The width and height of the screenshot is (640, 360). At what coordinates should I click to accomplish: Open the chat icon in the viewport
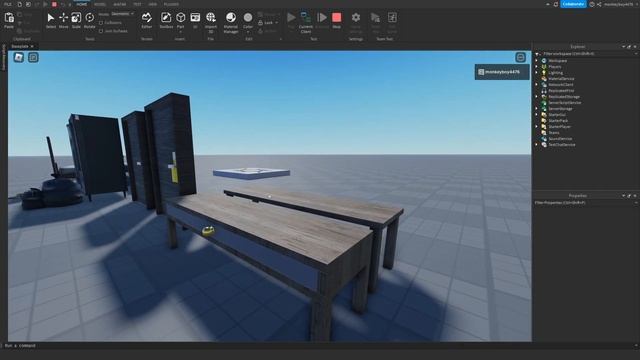point(33,57)
